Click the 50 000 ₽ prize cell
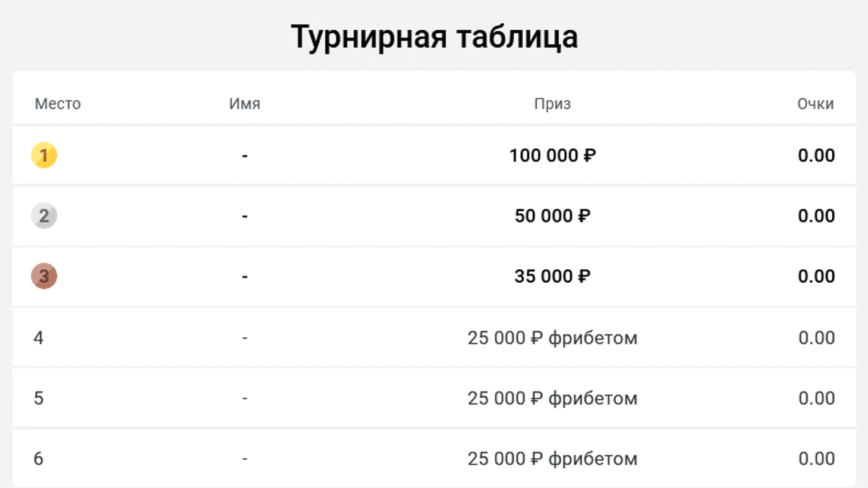 552,215
